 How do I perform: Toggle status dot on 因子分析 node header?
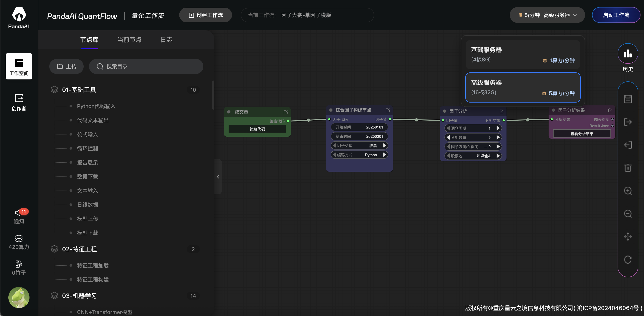coord(445,111)
